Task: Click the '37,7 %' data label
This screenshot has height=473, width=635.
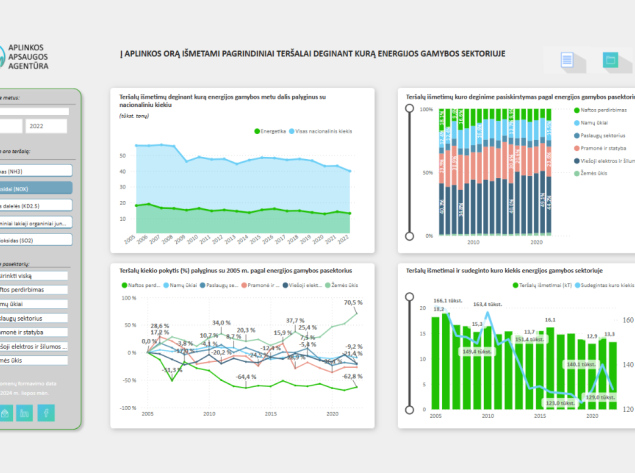Action: tap(295, 320)
